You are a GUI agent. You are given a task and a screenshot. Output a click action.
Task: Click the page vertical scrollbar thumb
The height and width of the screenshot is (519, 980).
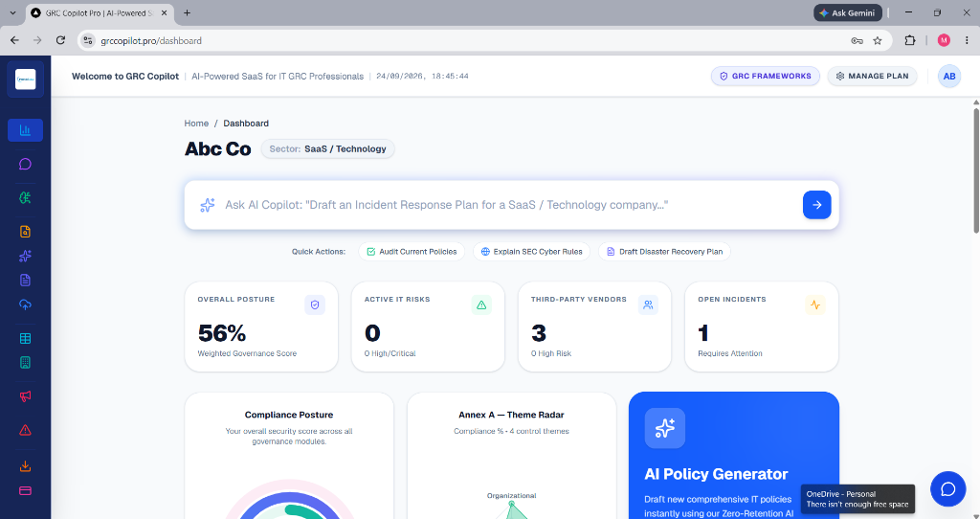click(x=976, y=170)
